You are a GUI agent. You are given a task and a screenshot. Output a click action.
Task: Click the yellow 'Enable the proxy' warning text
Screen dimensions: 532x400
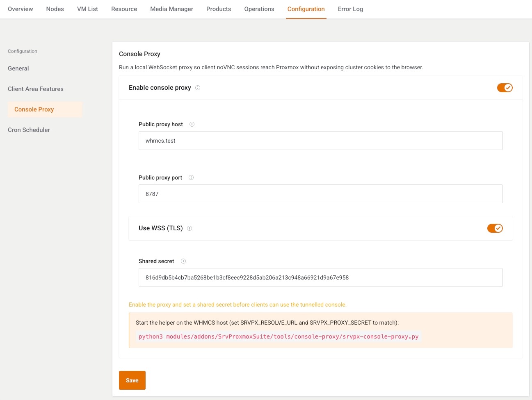[x=237, y=305]
